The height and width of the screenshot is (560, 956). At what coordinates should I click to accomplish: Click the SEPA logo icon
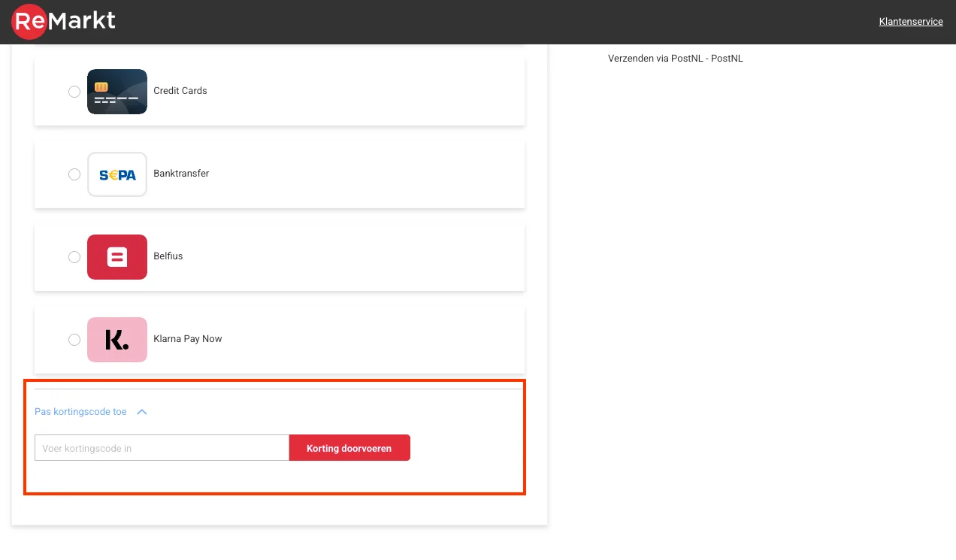(x=116, y=174)
